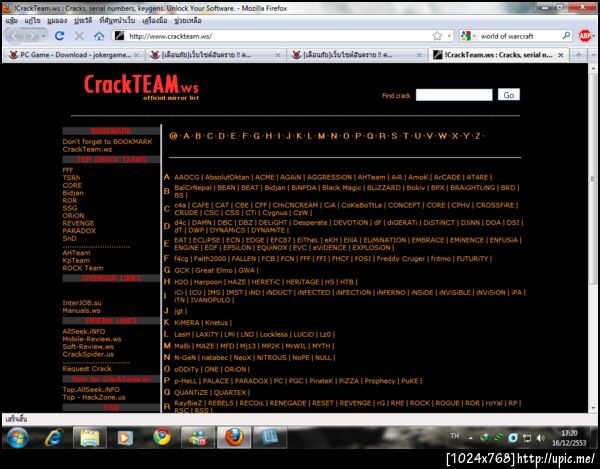Click the bookmark star in address bar
The width and height of the screenshot is (600, 469).
tap(437, 36)
